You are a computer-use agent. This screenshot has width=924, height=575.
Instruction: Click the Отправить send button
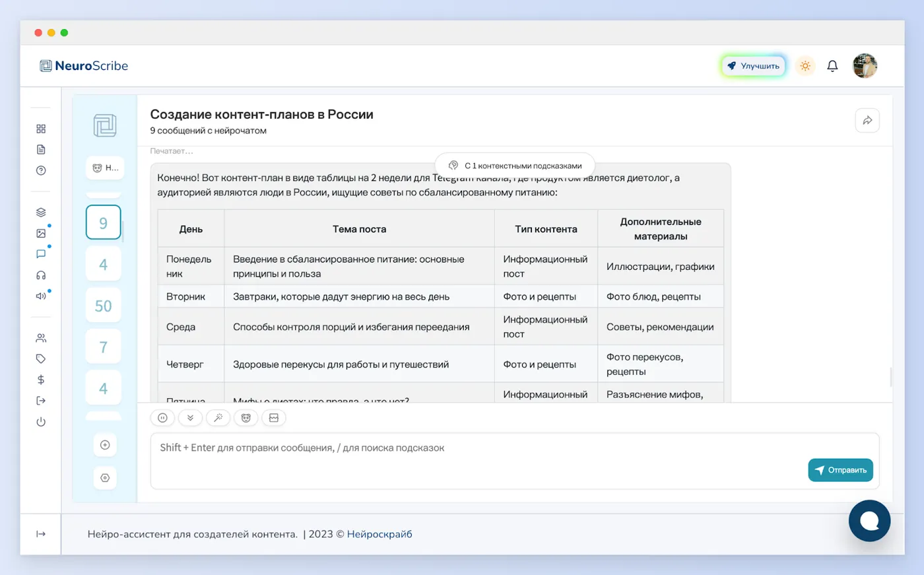840,470
